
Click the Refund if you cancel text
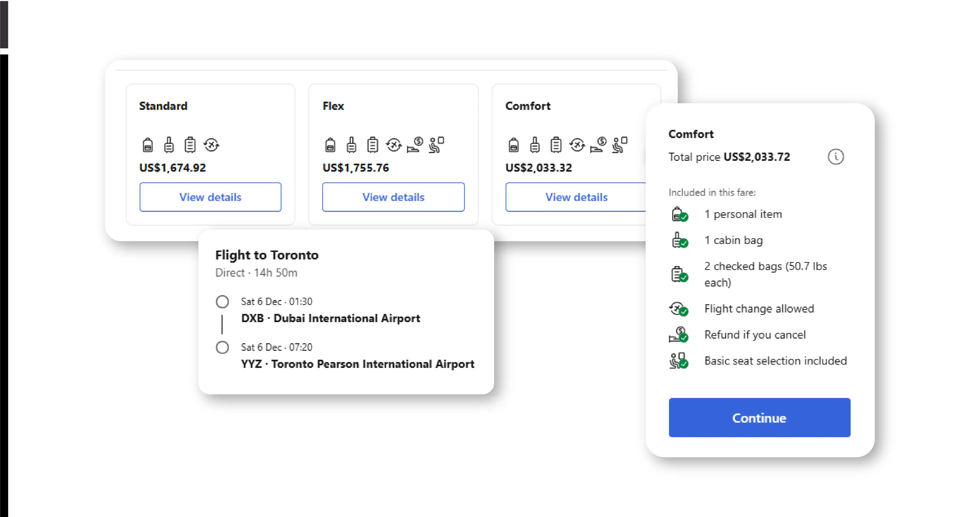pyautogui.click(x=755, y=335)
